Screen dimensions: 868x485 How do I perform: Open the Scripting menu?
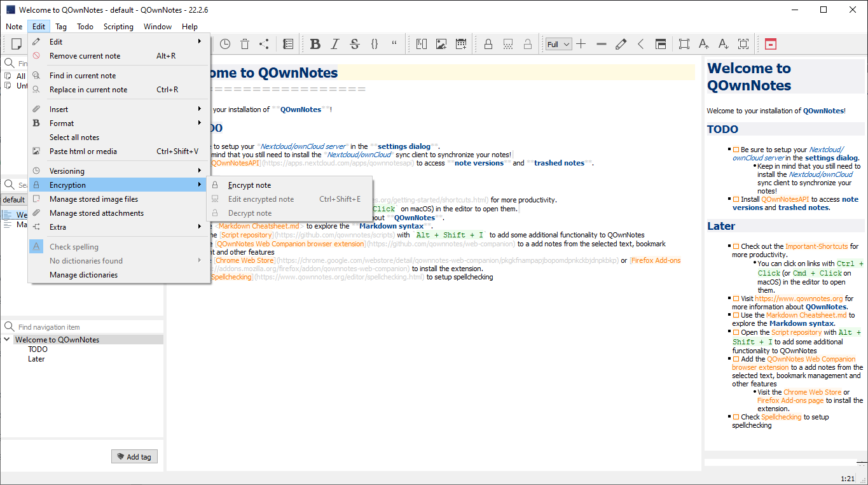118,27
